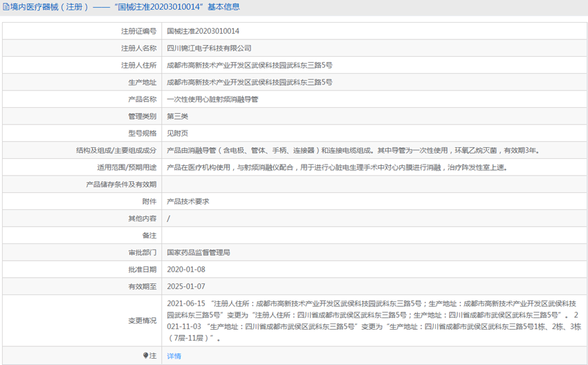Click the bulb icon next to 注
Image resolution: width=588 pixels, height=365 pixels.
tap(145, 355)
